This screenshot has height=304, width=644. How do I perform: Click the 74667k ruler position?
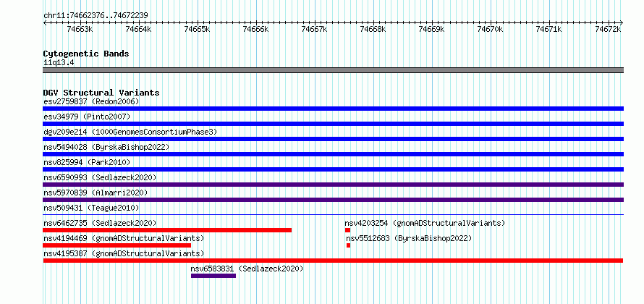[x=315, y=29]
